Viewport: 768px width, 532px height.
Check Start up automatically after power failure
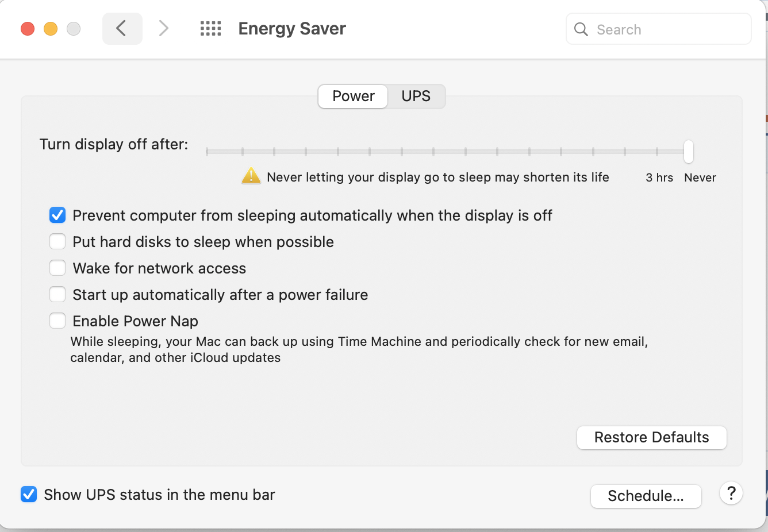point(57,295)
